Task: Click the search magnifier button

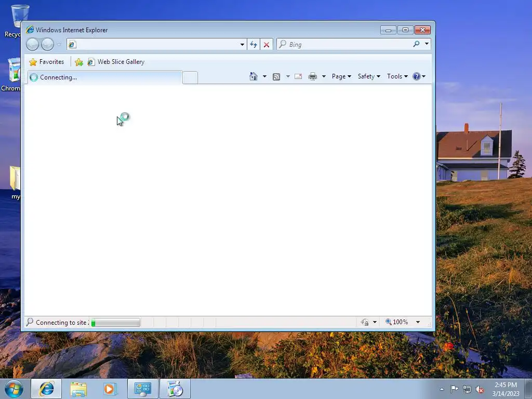Action: pos(416,44)
